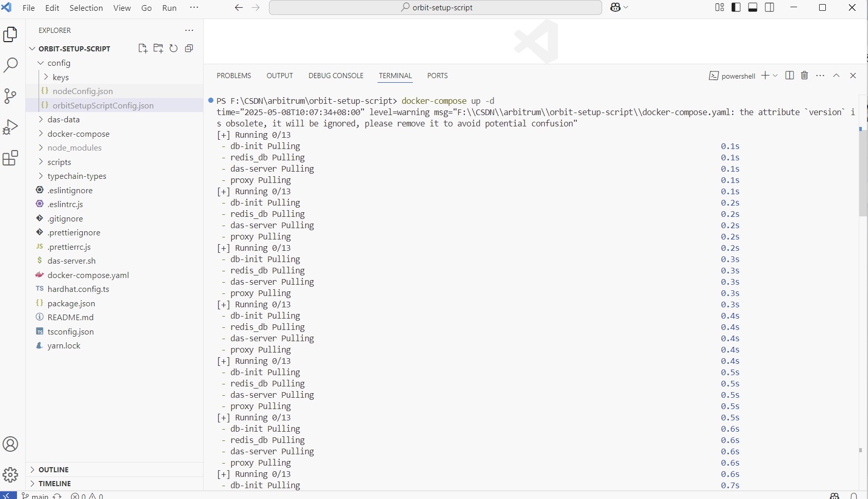Image resolution: width=868 pixels, height=499 pixels.
Task: Click the terminal vertical scrollbar thumb
Action: coord(863,173)
